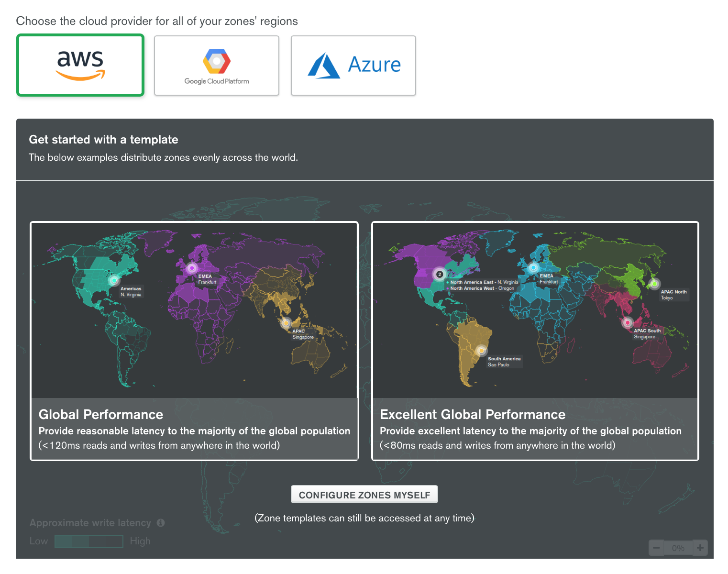Click the '<120ms reads and writes' text
This screenshot has width=728, height=574.
click(x=159, y=445)
